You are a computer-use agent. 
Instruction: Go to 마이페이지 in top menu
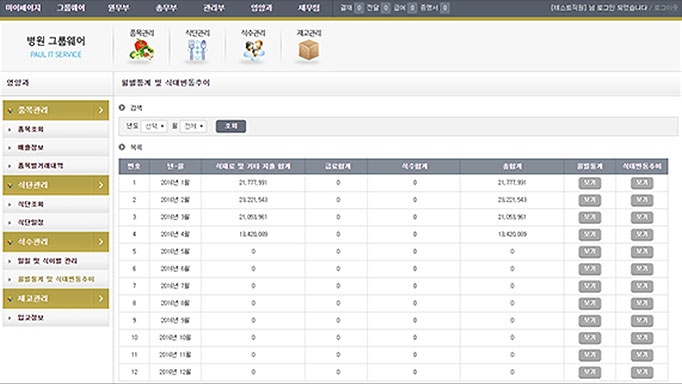[23, 8]
